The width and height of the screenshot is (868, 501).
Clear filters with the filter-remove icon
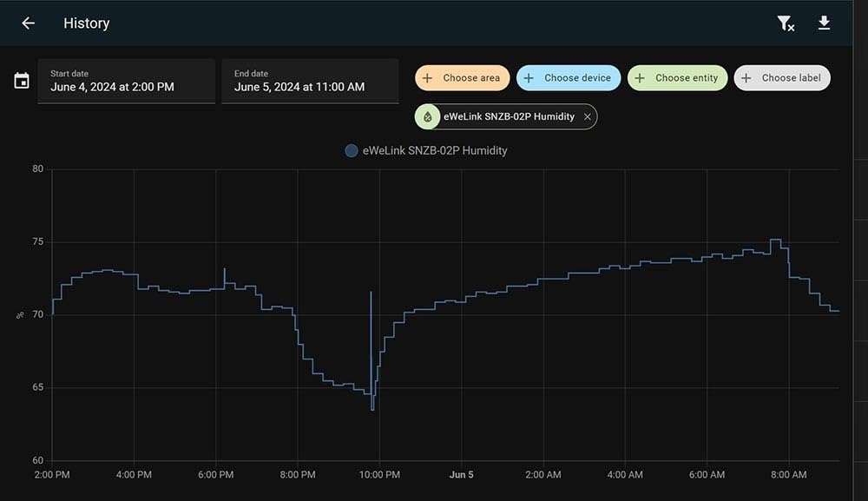point(785,23)
